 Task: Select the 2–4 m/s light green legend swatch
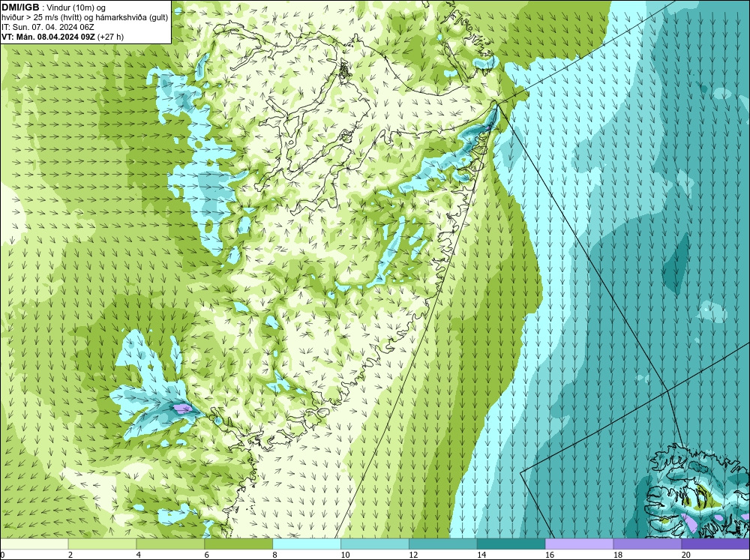102,544
